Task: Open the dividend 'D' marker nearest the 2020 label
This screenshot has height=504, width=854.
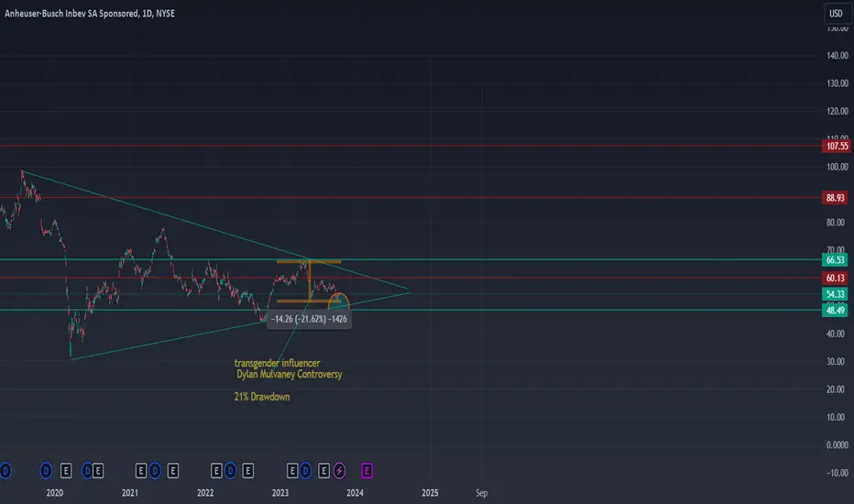Action: click(x=47, y=470)
